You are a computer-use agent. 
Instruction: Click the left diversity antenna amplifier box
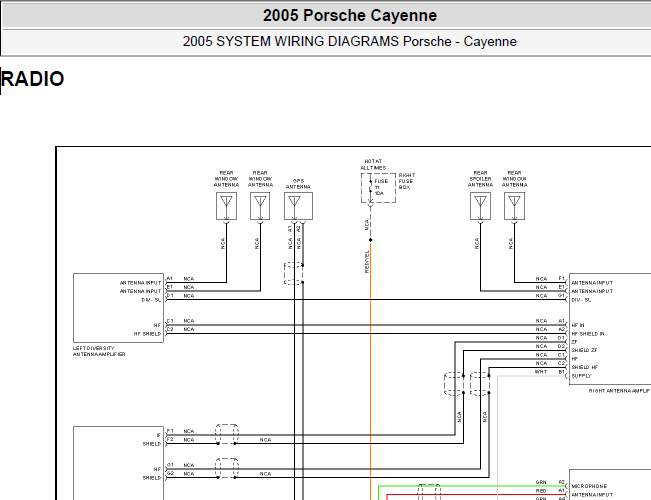tap(118, 308)
